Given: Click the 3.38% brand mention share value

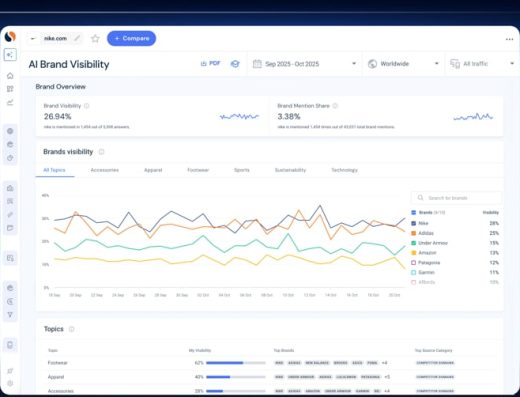Looking at the screenshot, I should coord(289,116).
